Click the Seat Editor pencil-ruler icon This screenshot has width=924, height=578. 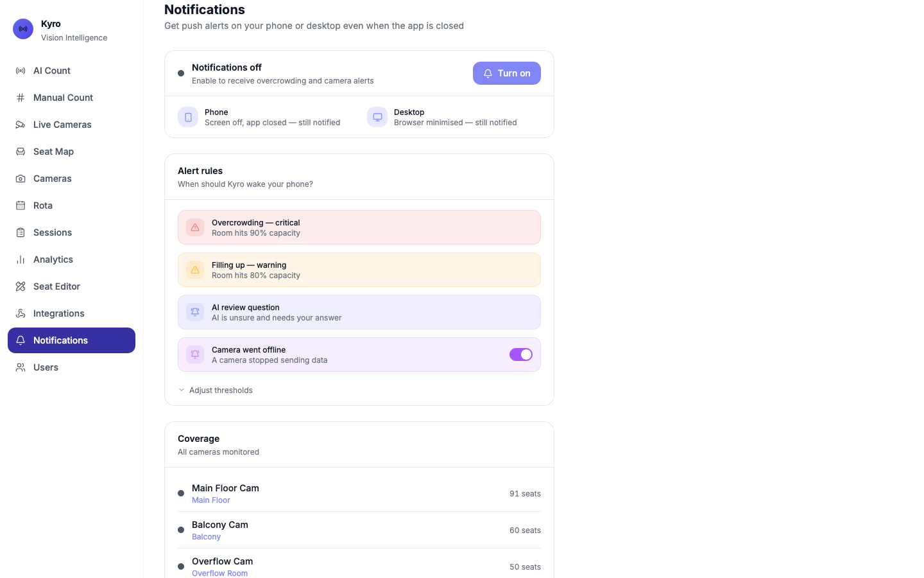tap(21, 286)
